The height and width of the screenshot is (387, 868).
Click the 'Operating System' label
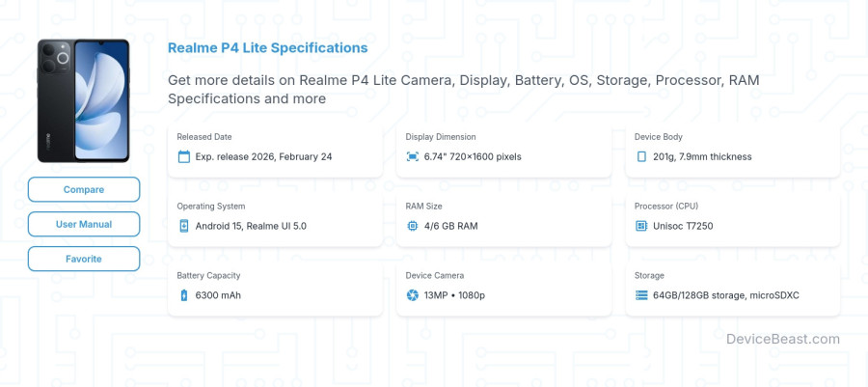(211, 206)
